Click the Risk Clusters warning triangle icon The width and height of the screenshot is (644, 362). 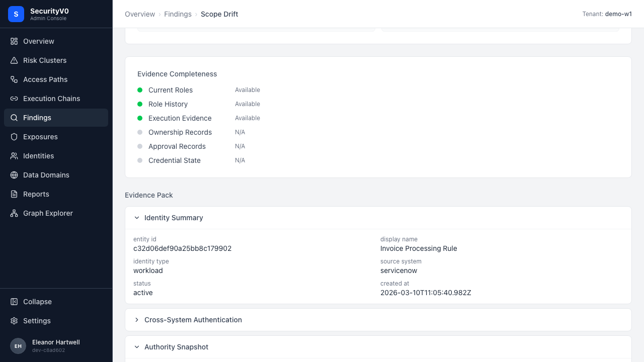pos(14,60)
